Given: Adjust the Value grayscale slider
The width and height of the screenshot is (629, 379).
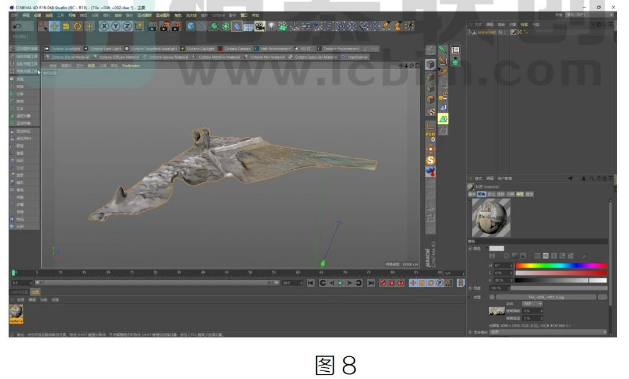Looking at the screenshot, I should (x=561, y=280).
